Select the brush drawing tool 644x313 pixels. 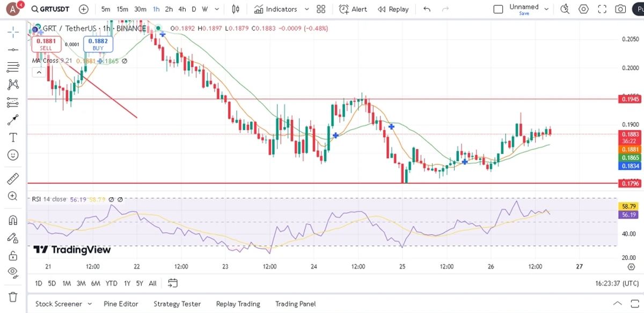coord(13,120)
